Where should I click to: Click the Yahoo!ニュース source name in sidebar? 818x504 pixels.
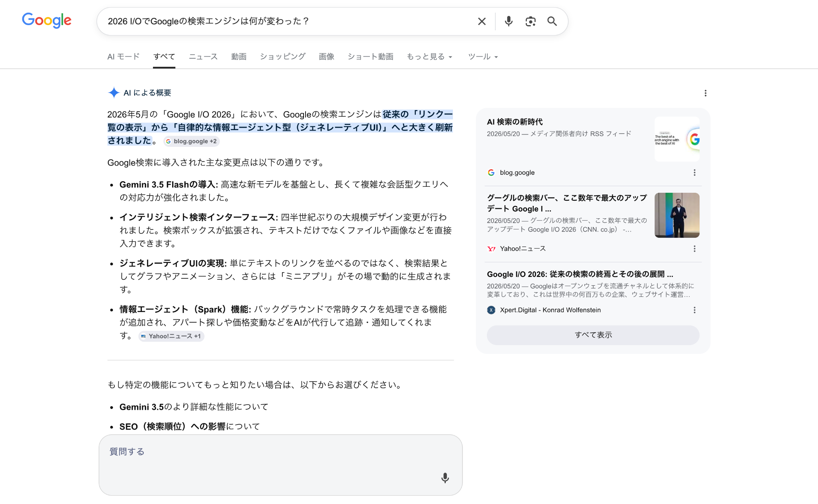pyautogui.click(x=523, y=249)
